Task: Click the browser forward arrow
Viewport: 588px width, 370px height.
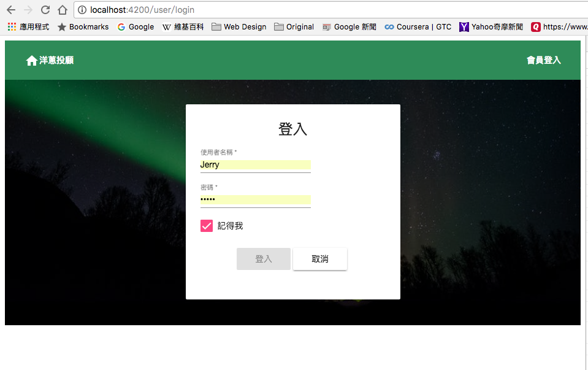Action: coord(28,10)
